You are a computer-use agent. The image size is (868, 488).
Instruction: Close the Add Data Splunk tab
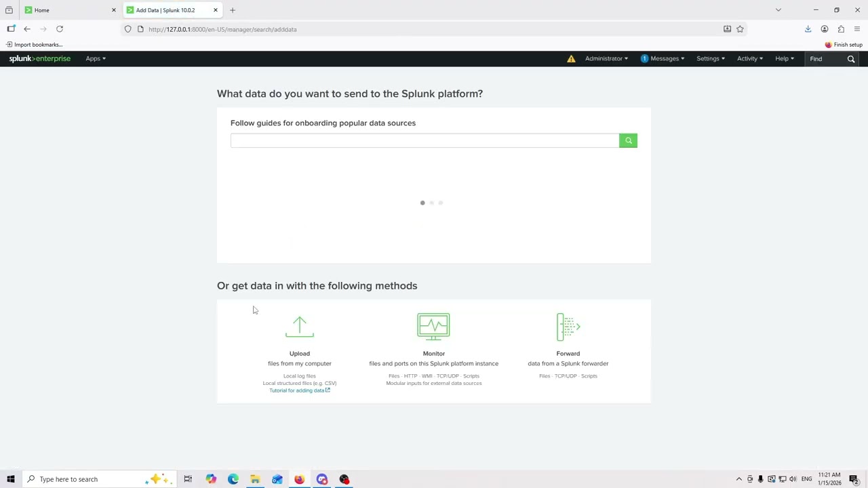[x=216, y=10]
